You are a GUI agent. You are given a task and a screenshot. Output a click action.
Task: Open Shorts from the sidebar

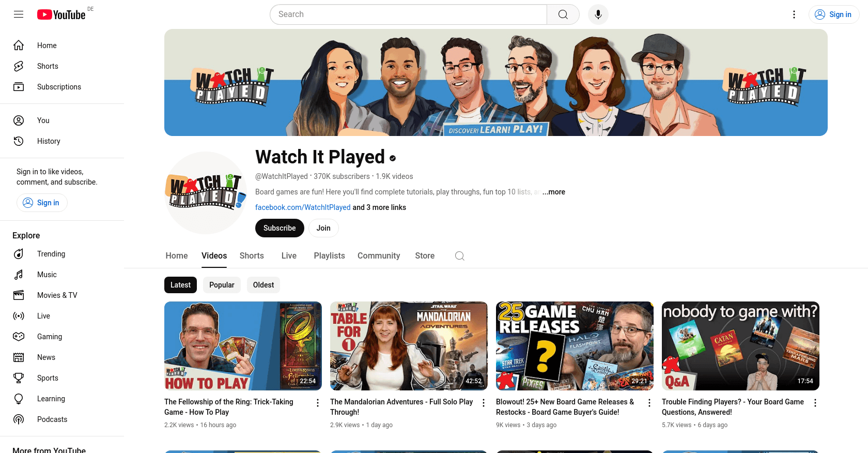[48, 66]
